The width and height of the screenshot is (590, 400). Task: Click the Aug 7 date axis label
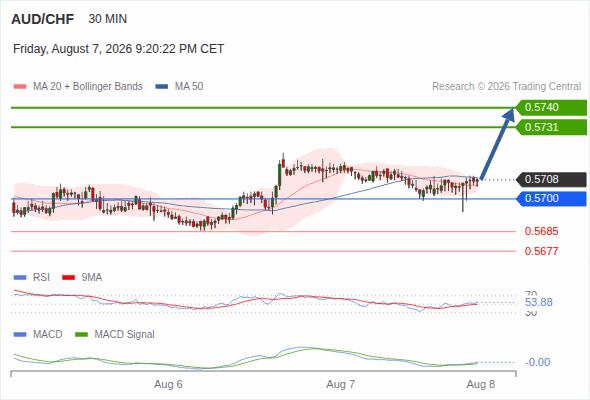(341, 385)
